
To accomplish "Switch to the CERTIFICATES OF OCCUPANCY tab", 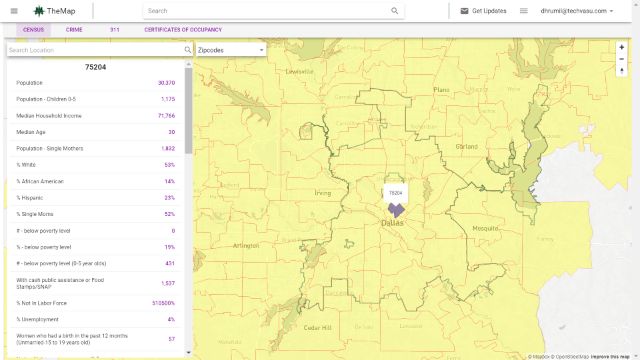I will [183, 30].
